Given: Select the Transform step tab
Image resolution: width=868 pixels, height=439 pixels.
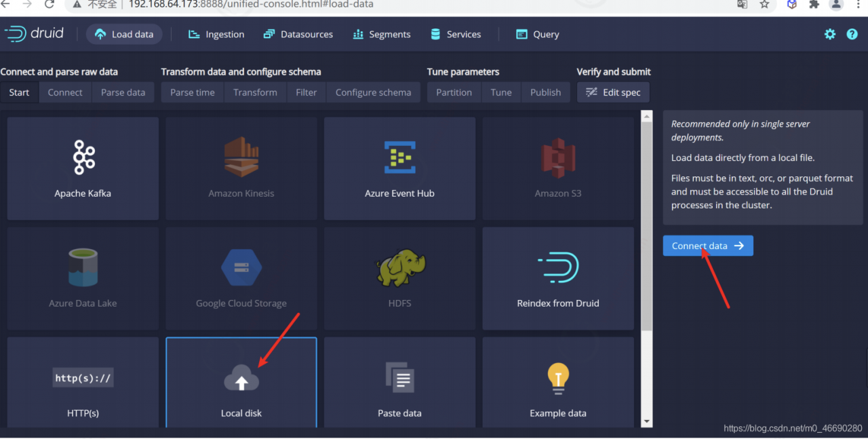Looking at the screenshot, I should [255, 92].
